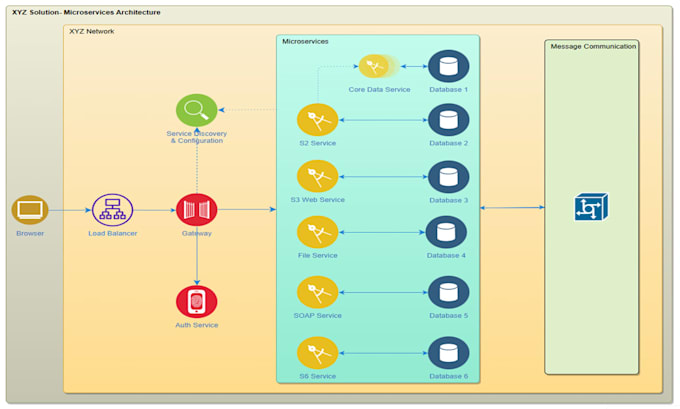
Task: Click the Browser laptop icon
Action: click(30, 210)
